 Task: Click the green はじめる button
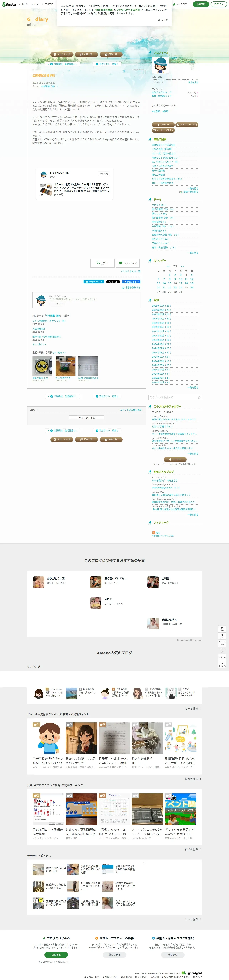56,954
